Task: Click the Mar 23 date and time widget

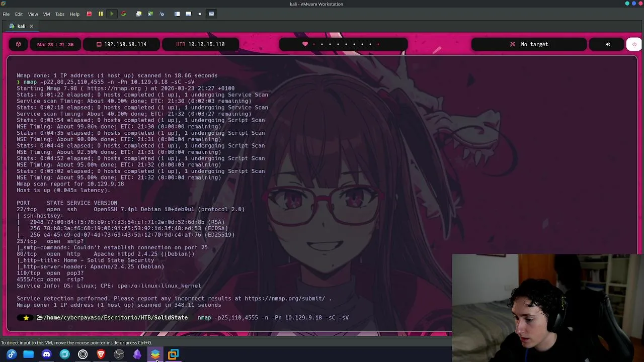Action: pyautogui.click(x=55, y=44)
